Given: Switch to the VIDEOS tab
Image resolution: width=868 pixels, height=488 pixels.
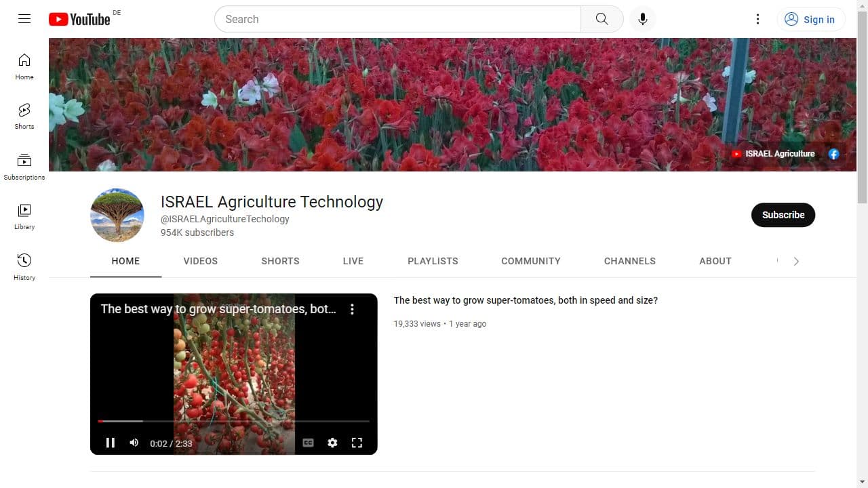Looking at the screenshot, I should (200, 261).
